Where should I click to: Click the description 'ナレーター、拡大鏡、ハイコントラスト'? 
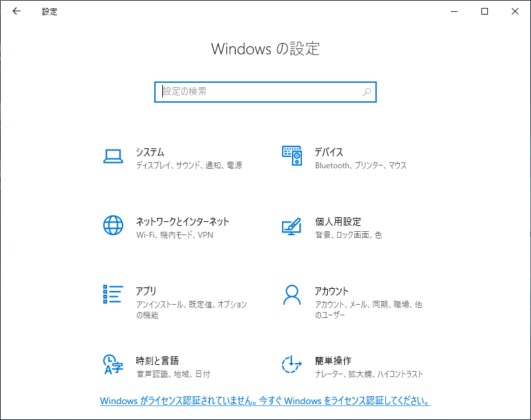point(369,374)
